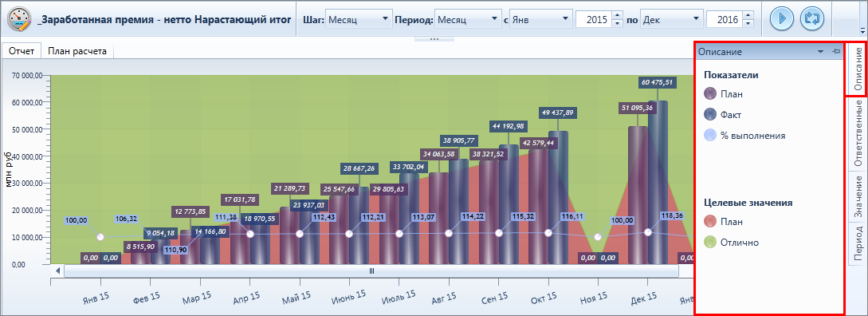Click the blue play (run report) button
This screenshot has width=868, height=316.
tap(782, 18)
